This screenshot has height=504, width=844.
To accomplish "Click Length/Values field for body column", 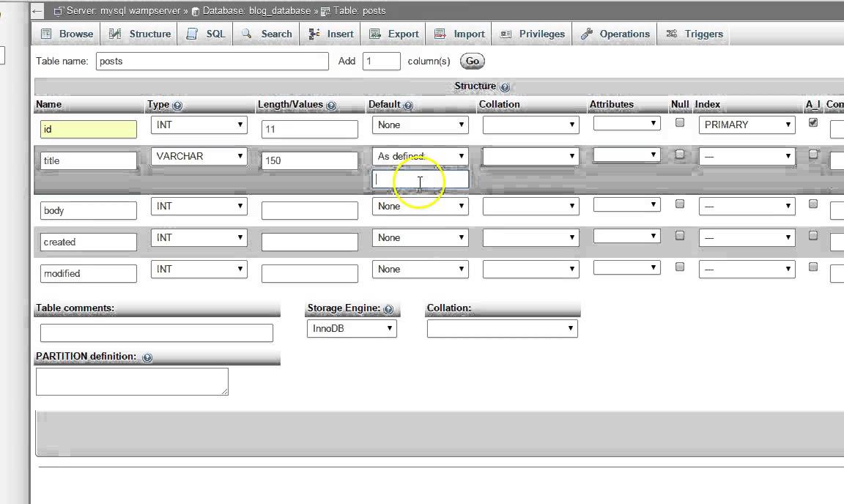I will pyautogui.click(x=309, y=210).
